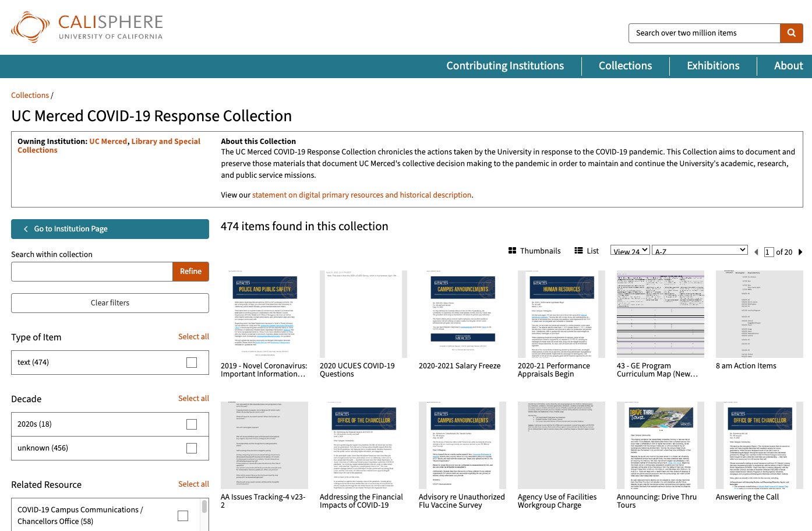
Task: Click '2020-2021 Salary Freeze' title text
Action: [x=460, y=366]
